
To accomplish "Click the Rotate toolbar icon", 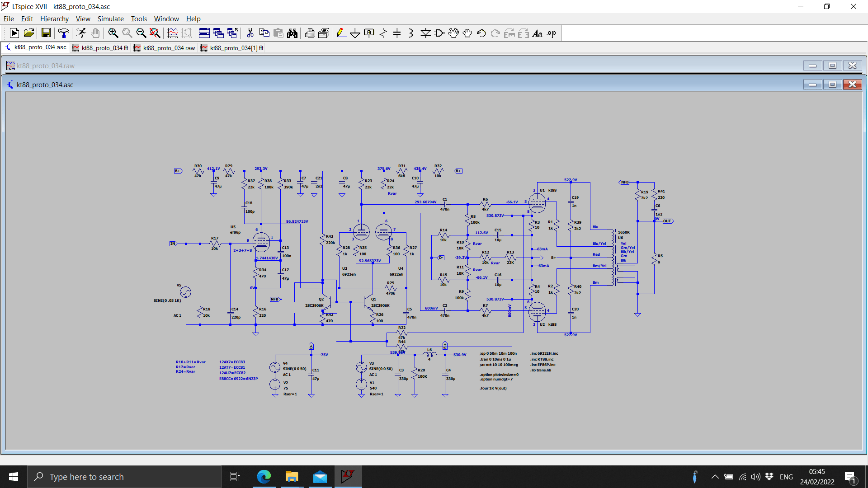I will pyautogui.click(x=509, y=33).
